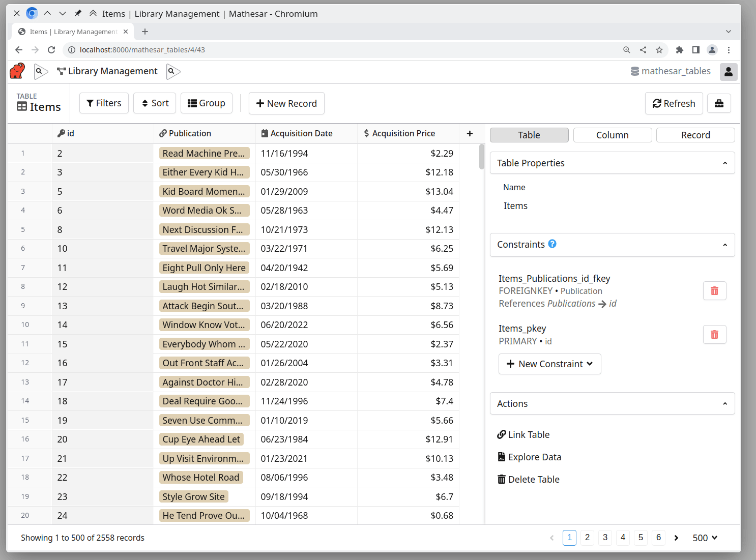
Task: Open the Filters dropdown
Action: tap(104, 103)
